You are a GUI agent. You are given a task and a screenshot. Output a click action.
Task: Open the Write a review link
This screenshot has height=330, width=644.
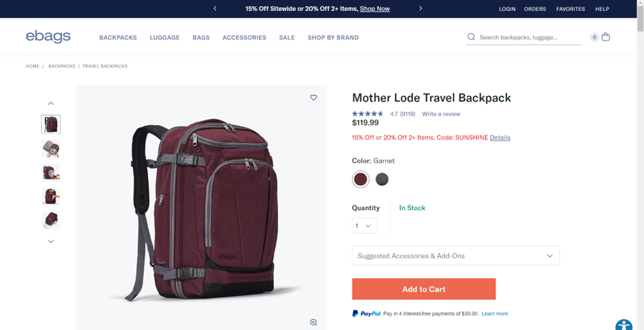[x=441, y=113]
